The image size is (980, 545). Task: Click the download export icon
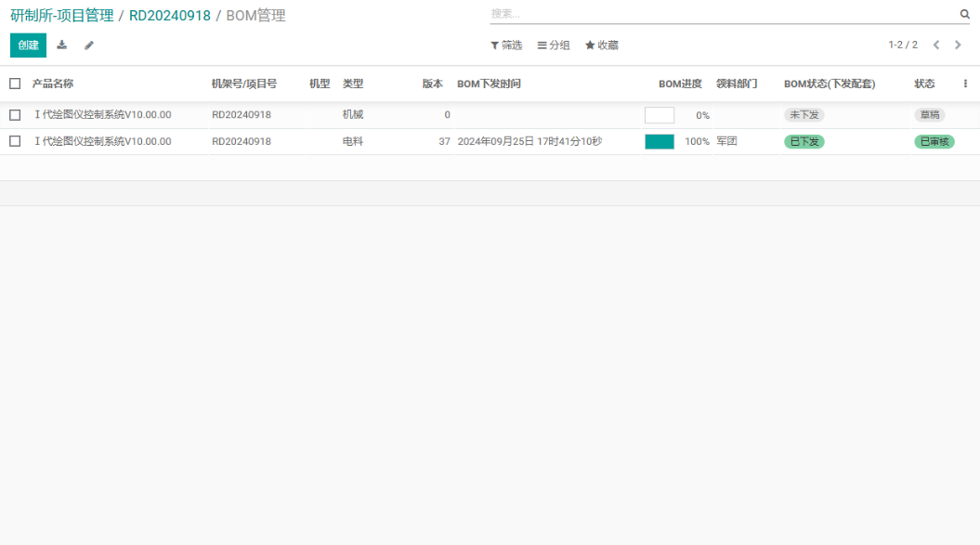(x=62, y=45)
